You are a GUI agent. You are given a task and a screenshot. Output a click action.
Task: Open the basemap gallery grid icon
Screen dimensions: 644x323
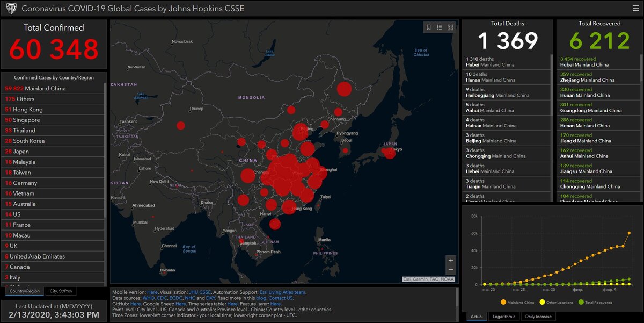pyautogui.click(x=450, y=27)
